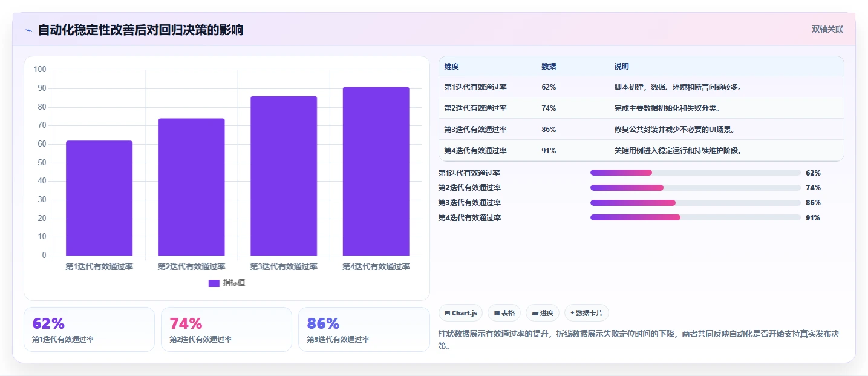The image size is (868, 376).
Task: Select the 进度 tag chip
Action: (x=543, y=313)
